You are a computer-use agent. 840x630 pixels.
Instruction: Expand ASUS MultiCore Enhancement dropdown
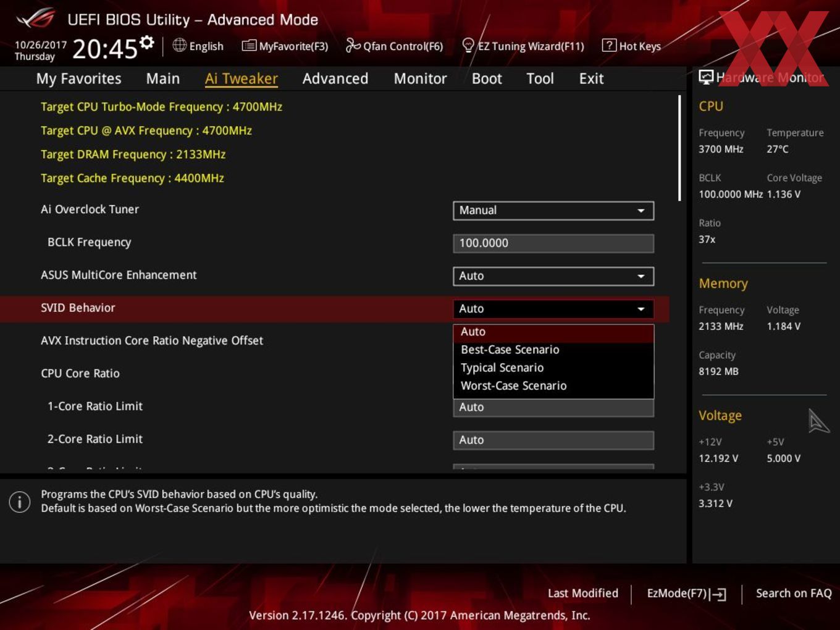(553, 276)
